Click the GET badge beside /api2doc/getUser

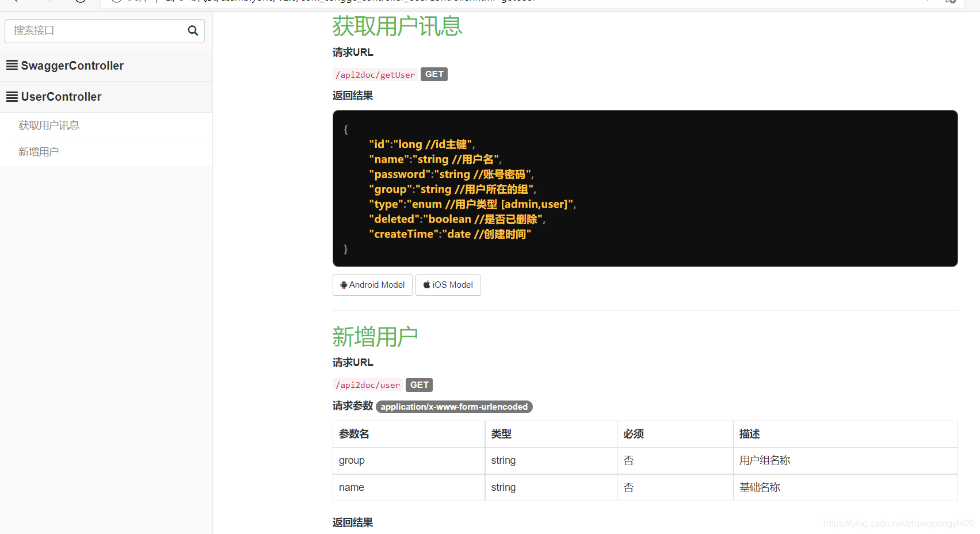[434, 74]
